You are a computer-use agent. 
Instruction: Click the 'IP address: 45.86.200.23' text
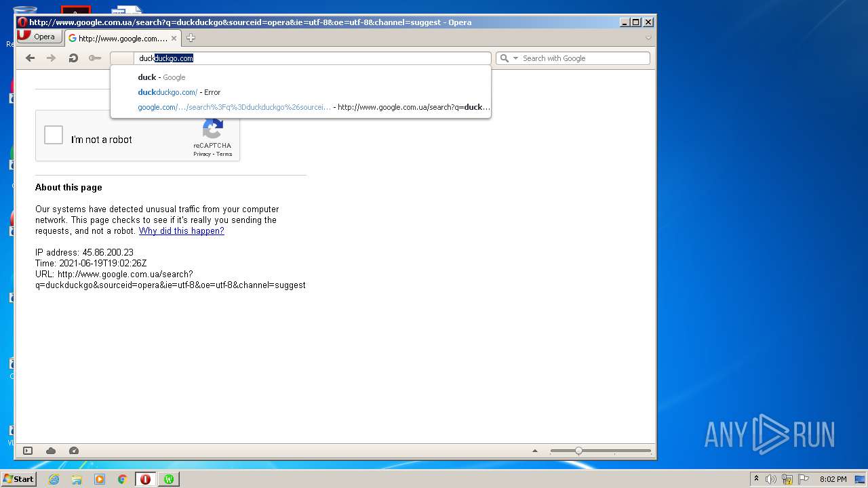[x=84, y=253]
